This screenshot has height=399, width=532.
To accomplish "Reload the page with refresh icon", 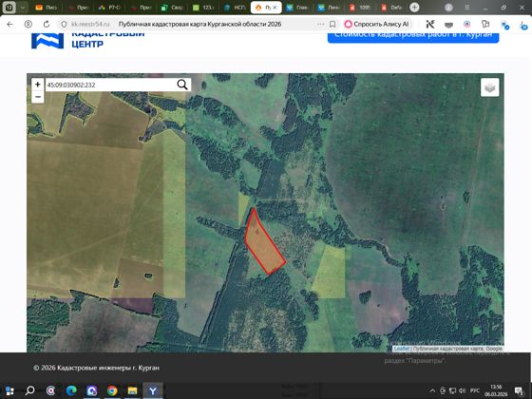I will click(47, 24).
